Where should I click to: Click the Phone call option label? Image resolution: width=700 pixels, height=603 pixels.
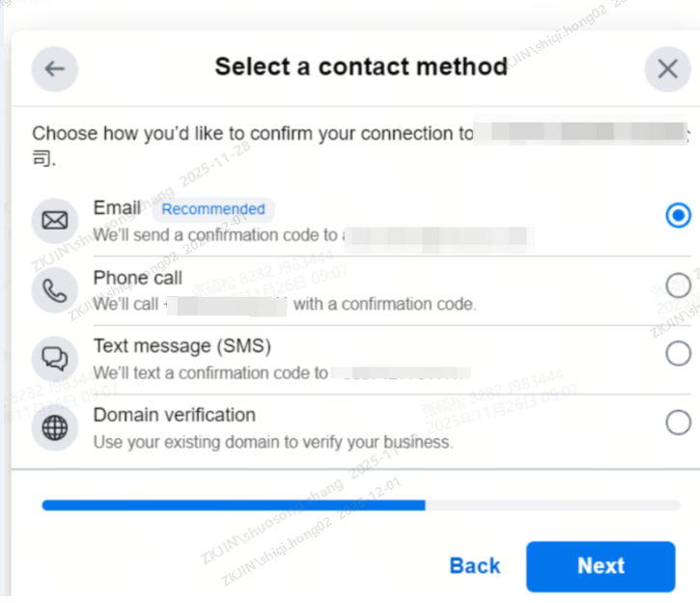point(137,278)
